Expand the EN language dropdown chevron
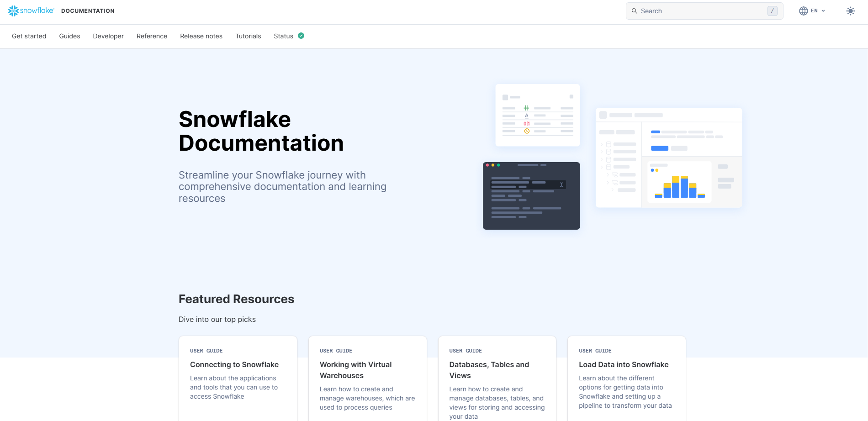This screenshot has height=421, width=868. [x=823, y=11]
